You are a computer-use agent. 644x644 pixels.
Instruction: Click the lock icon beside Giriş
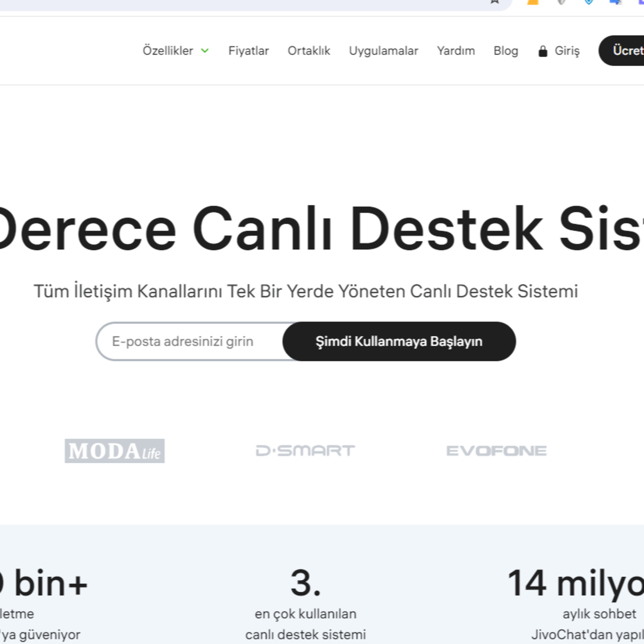(x=543, y=51)
